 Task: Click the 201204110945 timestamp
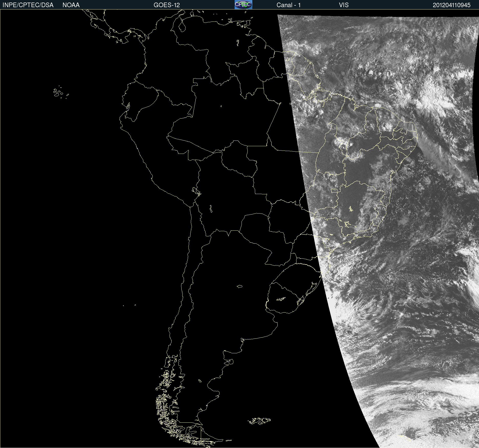tap(452, 5)
